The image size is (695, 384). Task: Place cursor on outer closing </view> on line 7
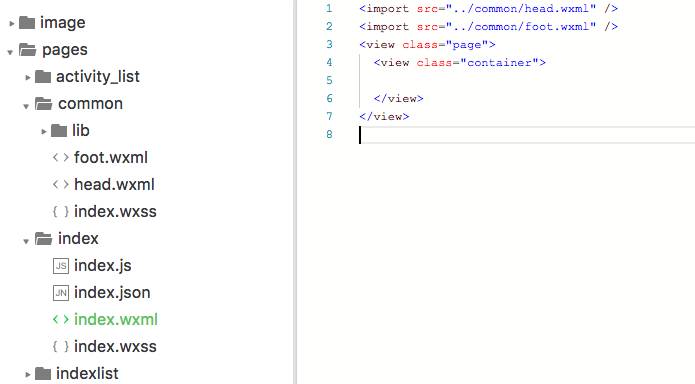384,117
